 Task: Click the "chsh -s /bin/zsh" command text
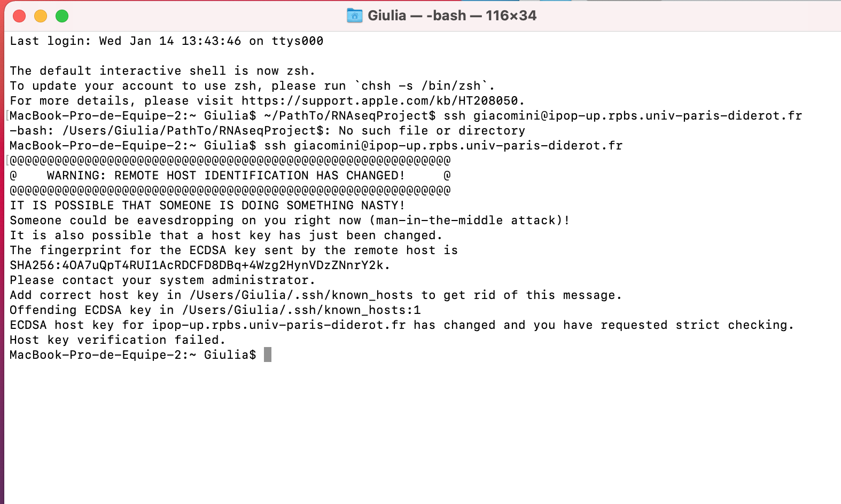tap(422, 86)
